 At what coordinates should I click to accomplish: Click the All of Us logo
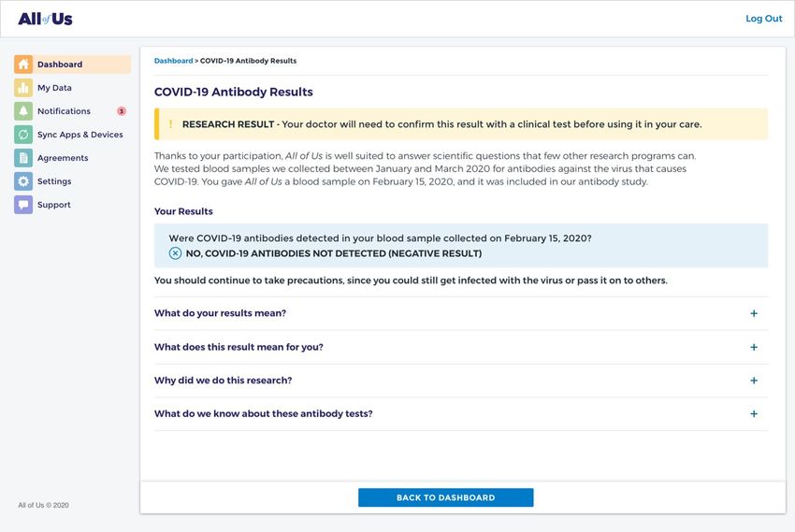pos(45,19)
